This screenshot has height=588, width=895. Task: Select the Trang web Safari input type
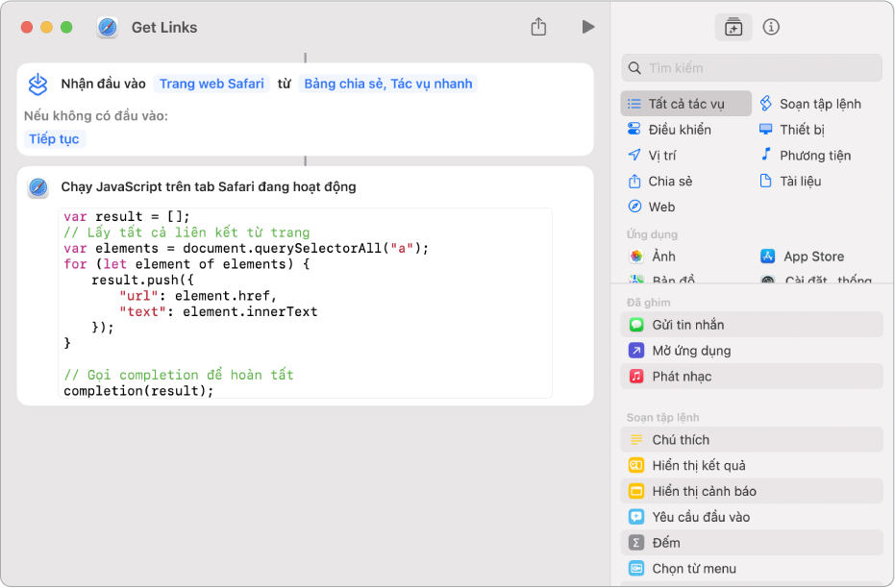(211, 84)
